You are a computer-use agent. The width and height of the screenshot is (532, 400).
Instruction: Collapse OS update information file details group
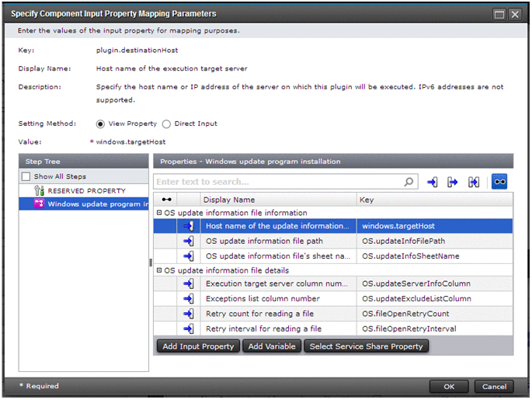[159, 270]
